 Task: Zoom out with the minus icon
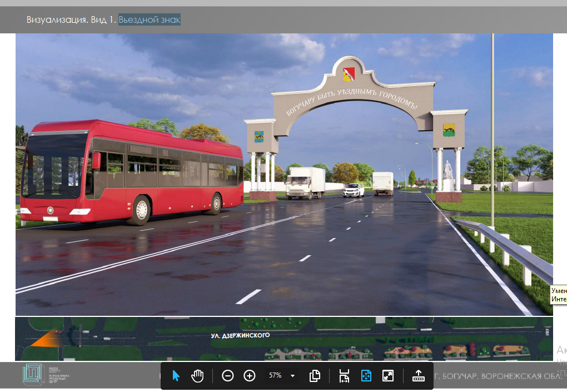coord(228,376)
